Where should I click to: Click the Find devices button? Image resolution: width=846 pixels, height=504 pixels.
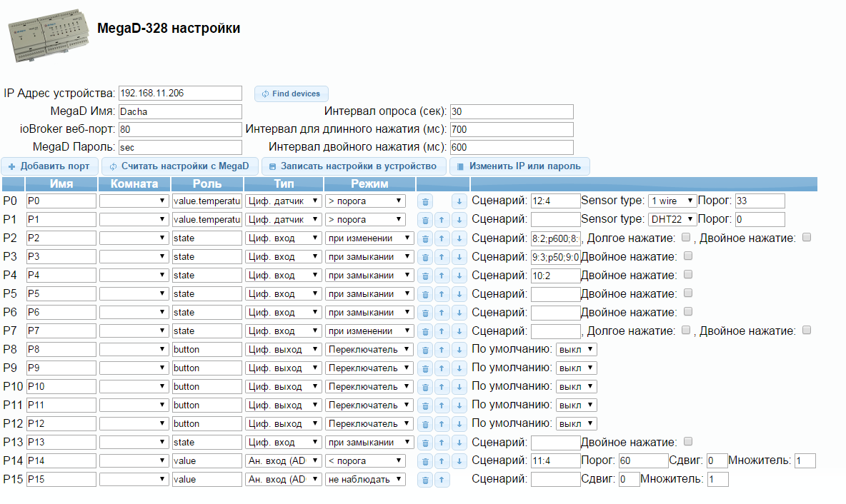coord(292,94)
